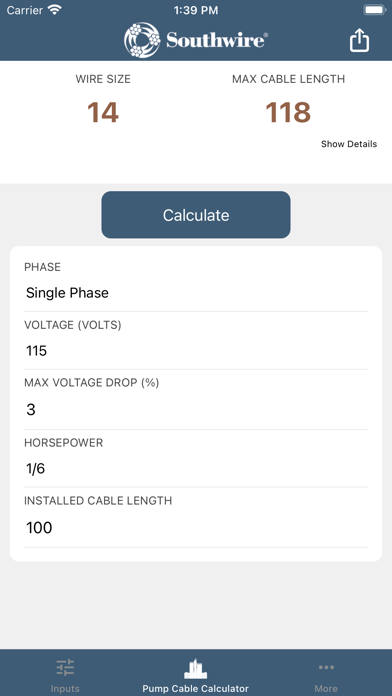Tap the clock showing 1:39 PM

196,10
